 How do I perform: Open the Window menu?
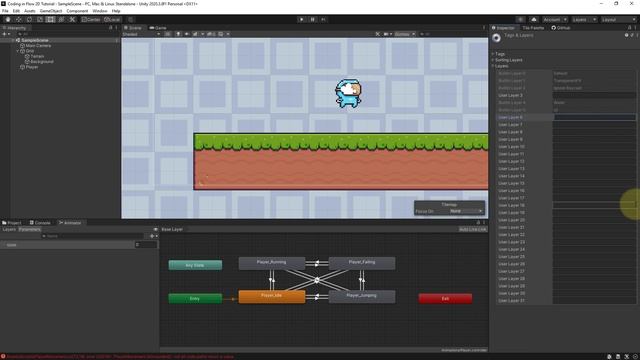click(100, 11)
